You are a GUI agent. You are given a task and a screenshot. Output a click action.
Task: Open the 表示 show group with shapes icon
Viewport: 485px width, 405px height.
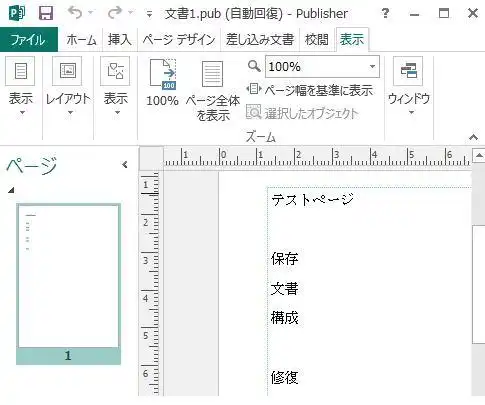coord(115,87)
